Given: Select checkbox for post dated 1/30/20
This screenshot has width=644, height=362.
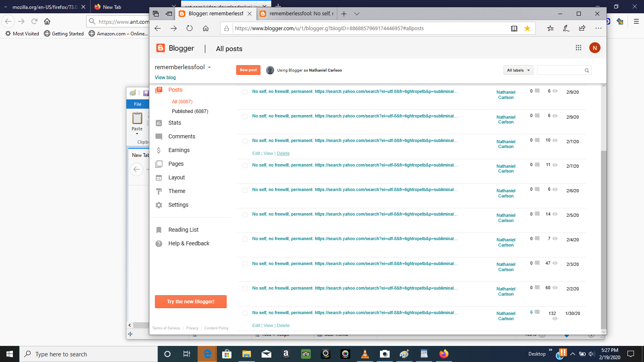Looking at the screenshot, I should (245, 313).
